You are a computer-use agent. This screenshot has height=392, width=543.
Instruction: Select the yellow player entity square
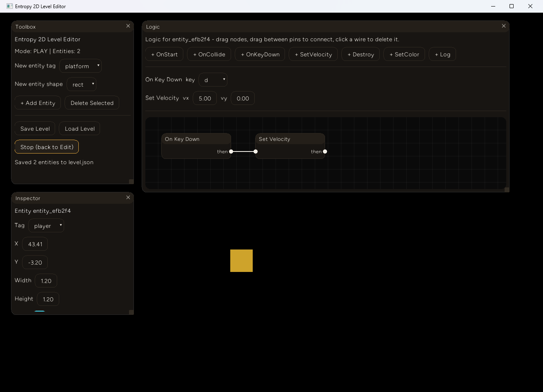pos(241,261)
